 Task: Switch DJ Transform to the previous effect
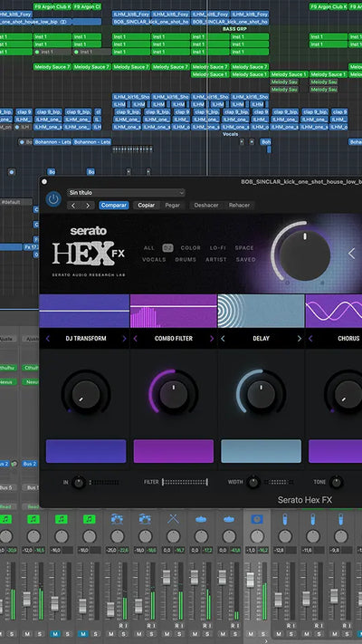tap(48, 339)
